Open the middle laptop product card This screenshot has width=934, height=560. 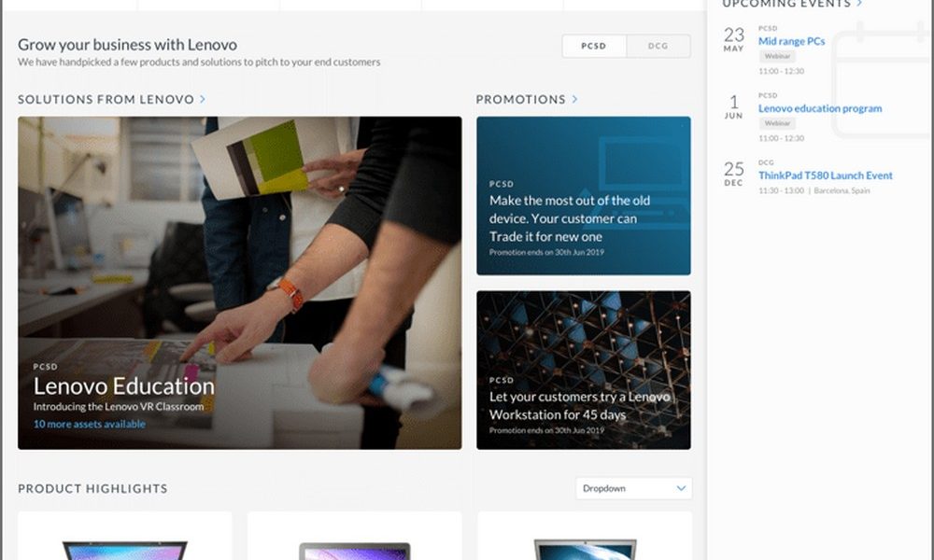point(354,536)
